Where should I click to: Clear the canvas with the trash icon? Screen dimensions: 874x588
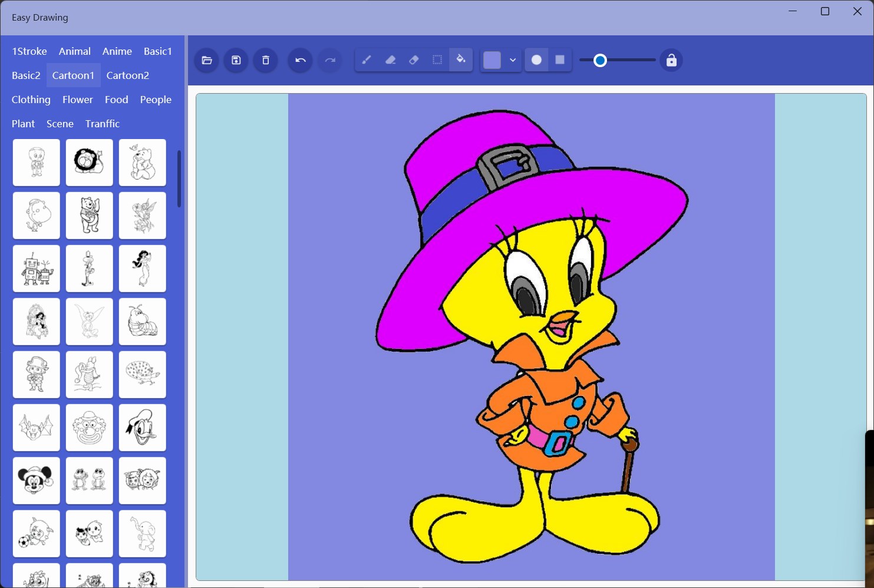pyautogui.click(x=265, y=60)
